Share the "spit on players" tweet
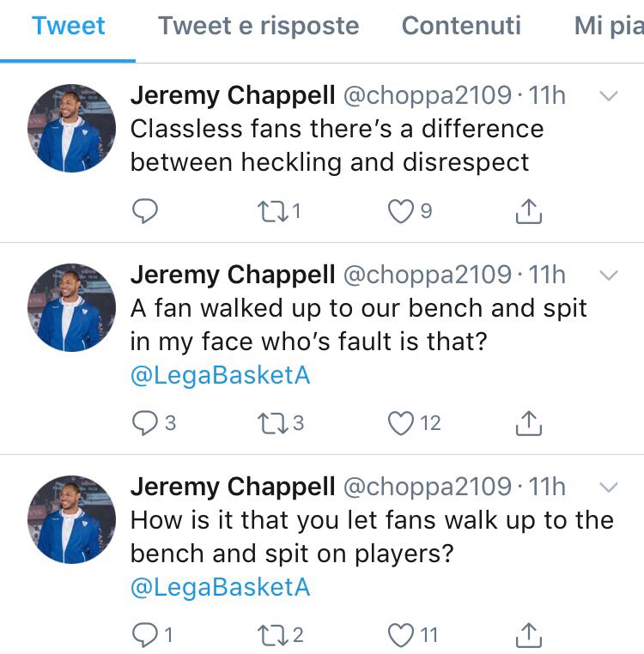 pos(529,635)
